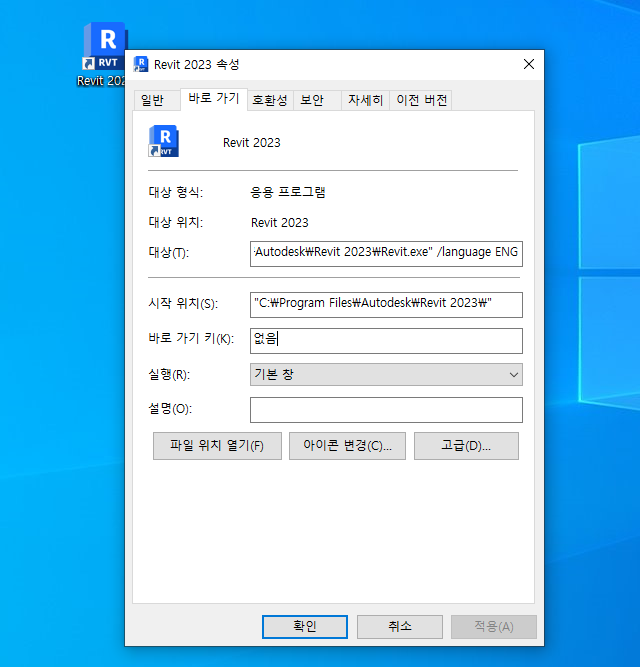Open the 고급(D)... advanced settings
Viewport: 640px width, 667px height.
[x=466, y=446]
